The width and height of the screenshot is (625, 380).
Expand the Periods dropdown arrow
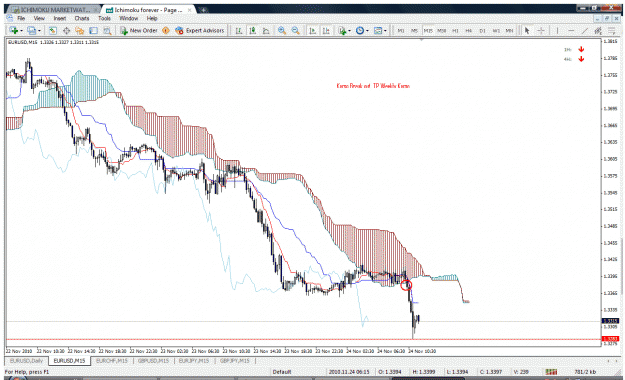pos(367,31)
